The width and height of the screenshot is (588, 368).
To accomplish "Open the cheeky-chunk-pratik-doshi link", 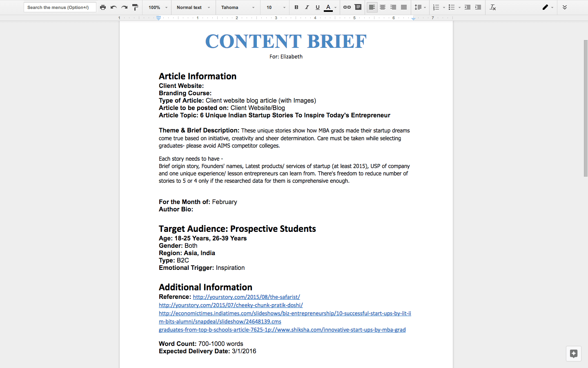I will click(x=231, y=305).
